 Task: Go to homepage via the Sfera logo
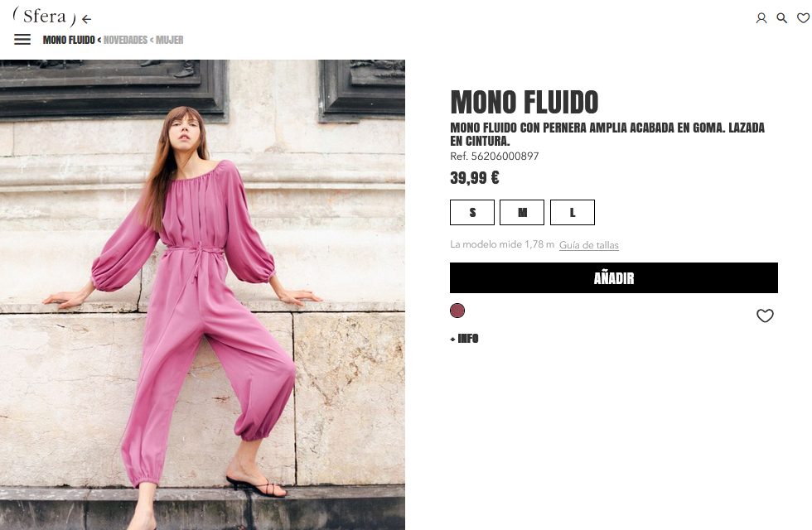click(x=45, y=17)
